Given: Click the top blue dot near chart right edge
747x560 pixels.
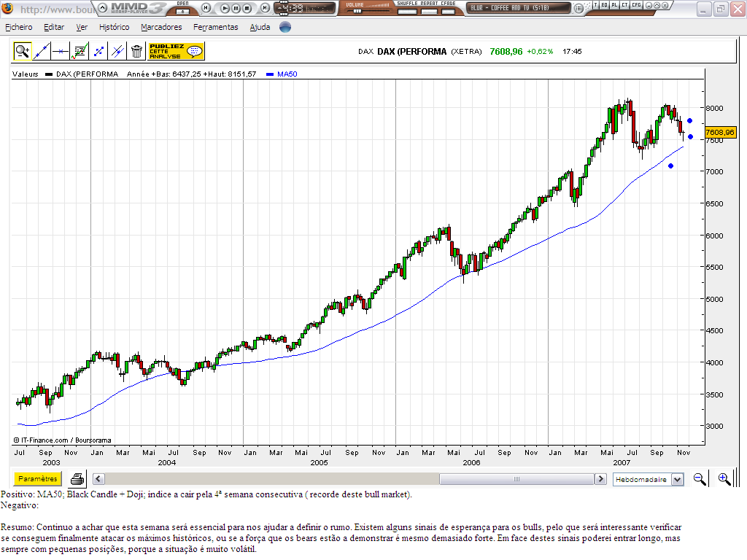Looking at the screenshot, I should click(x=689, y=121).
